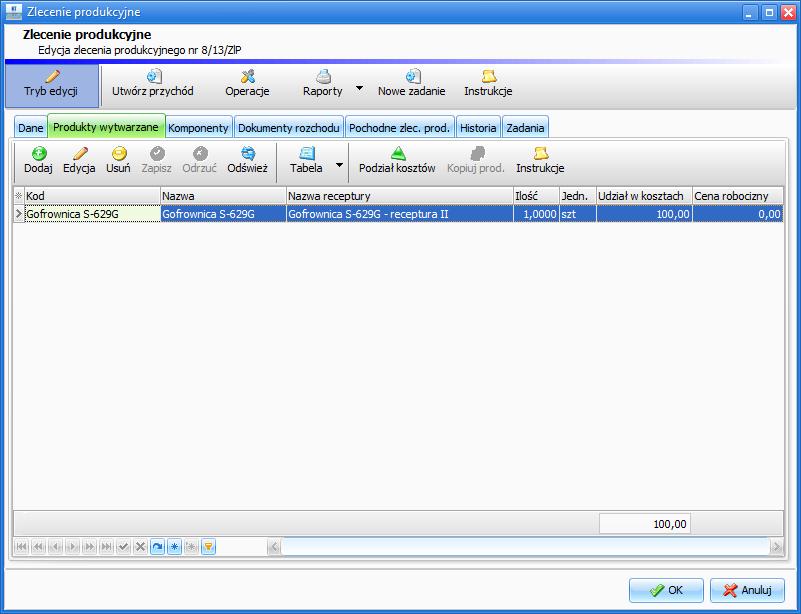Create a new task with Nowe zadanie
Screen dimensions: 801x614
pyautogui.click(x=411, y=84)
